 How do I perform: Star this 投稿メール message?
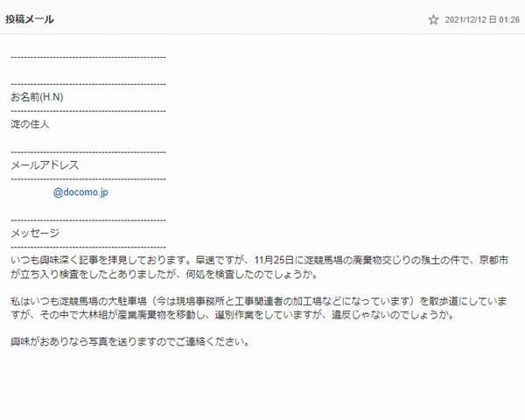[x=433, y=20]
